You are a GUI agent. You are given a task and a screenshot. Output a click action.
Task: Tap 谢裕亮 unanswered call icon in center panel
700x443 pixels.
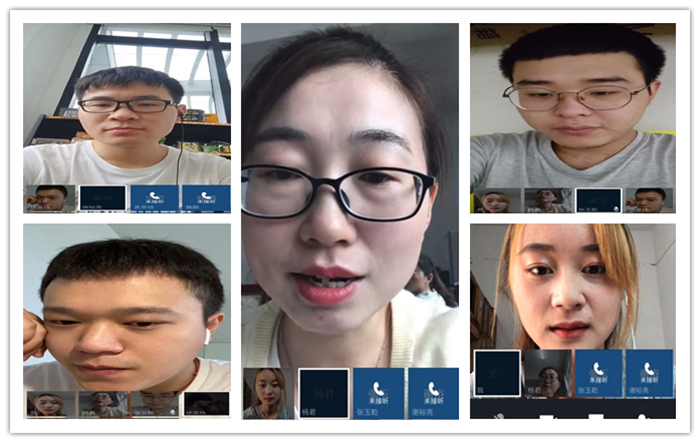433,392
